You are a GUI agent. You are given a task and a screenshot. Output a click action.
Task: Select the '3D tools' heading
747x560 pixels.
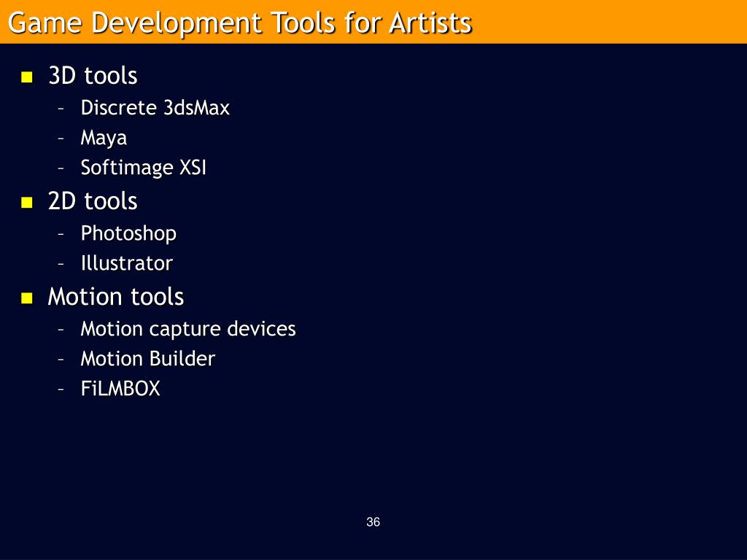click(93, 76)
